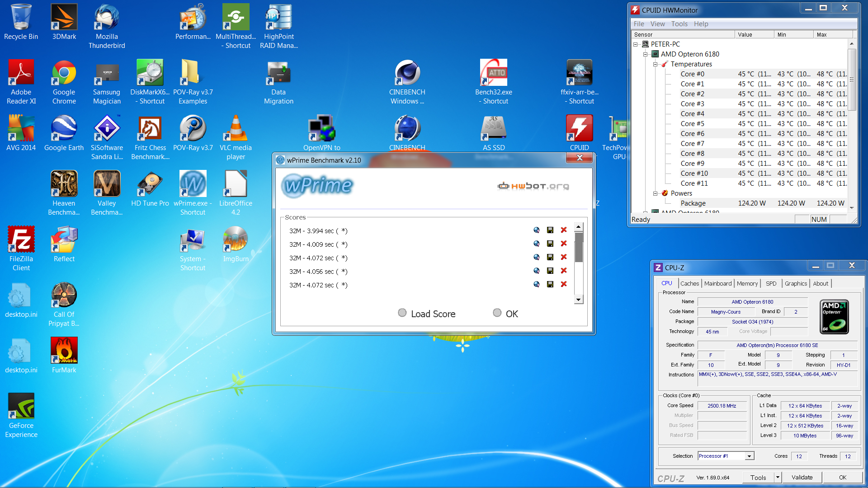The image size is (868, 488).
Task: Open the CPU-Z Tools dropdown arrow
Action: coord(778,477)
